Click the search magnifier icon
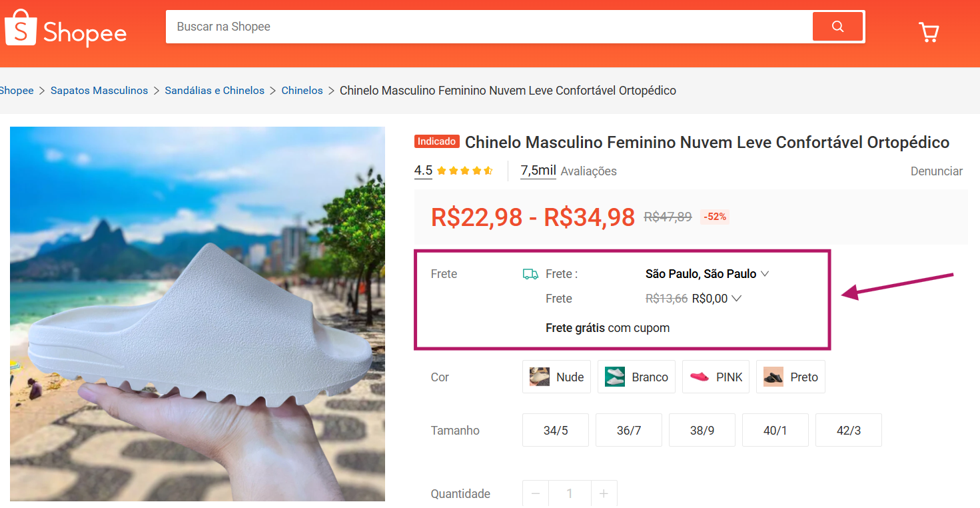 tap(837, 26)
